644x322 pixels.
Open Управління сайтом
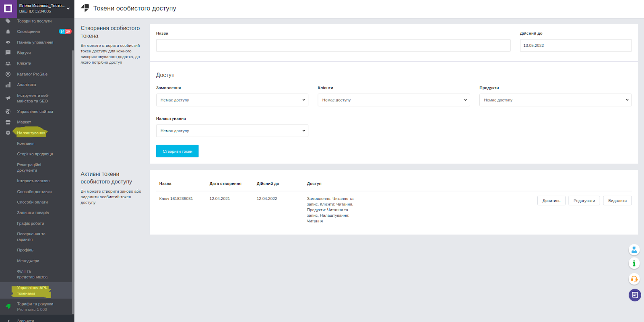[x=35, y=112]
